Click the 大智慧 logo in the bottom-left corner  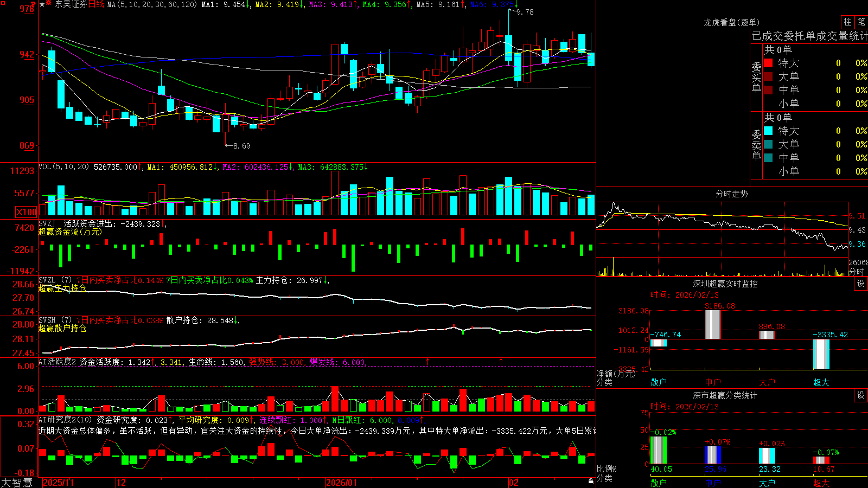click(17, 483)
